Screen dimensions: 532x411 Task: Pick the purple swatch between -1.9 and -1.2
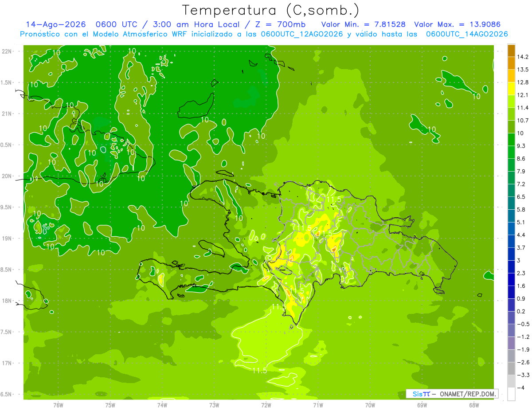pos(511,343)
